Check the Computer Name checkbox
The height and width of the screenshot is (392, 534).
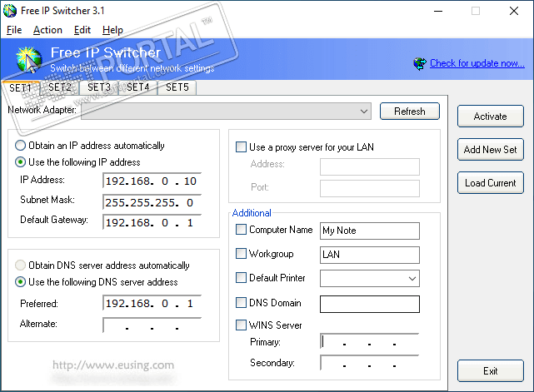pos(241,230)
